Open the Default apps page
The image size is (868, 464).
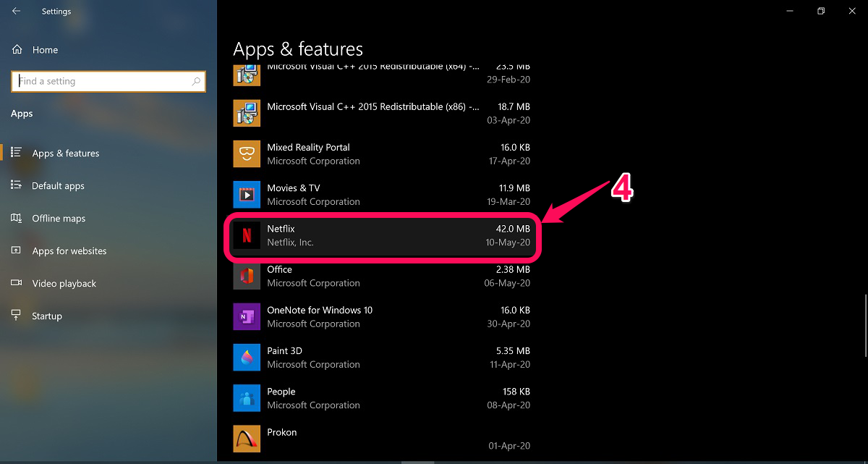[x=58, y=186]
